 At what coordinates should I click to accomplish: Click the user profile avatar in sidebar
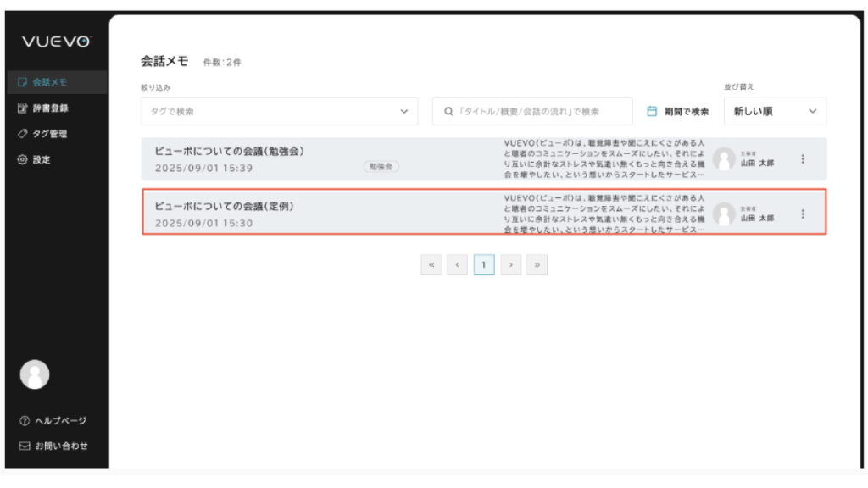(34, 374)
